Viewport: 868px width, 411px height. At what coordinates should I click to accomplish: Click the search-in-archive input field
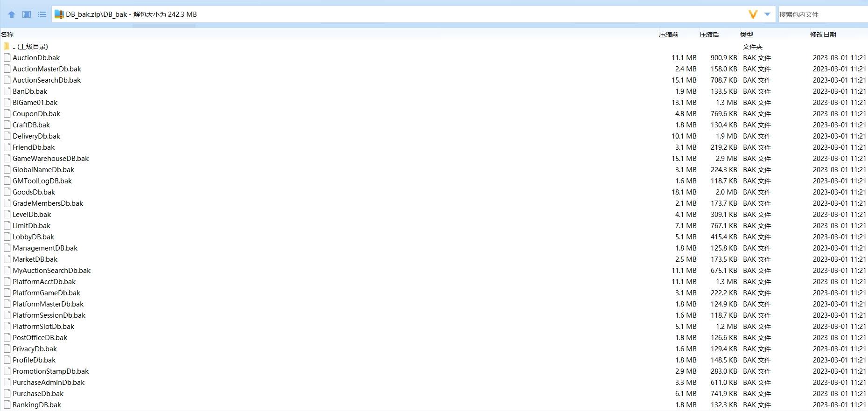point(822,14)
